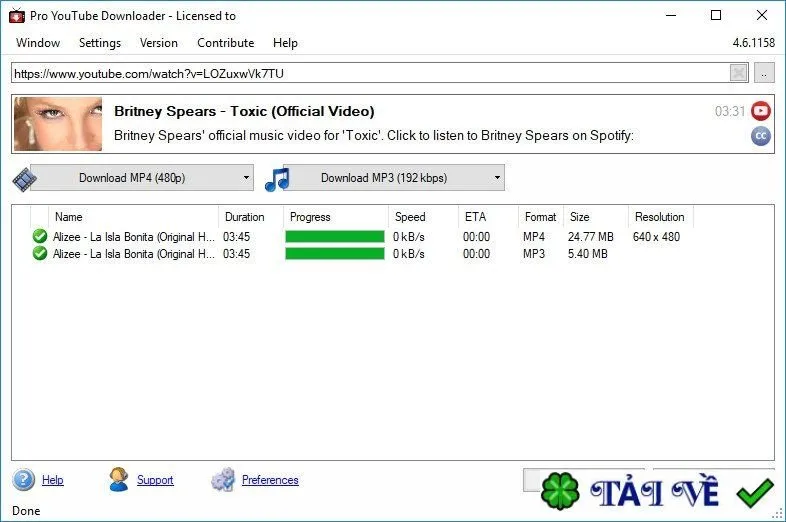Click the green check on MP4 row
Viewport: 786px width, 522px height.
click(40, 236)
